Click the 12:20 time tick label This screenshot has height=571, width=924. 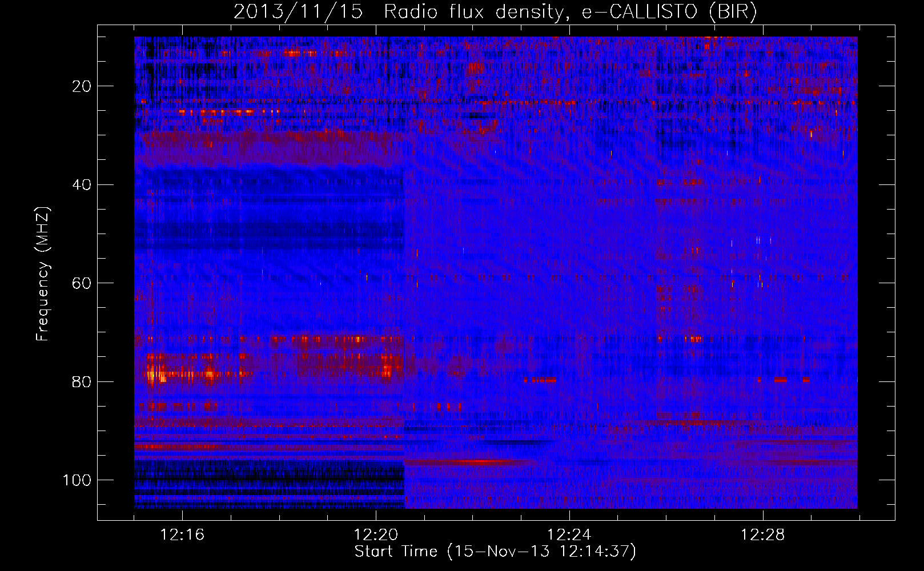376,535
